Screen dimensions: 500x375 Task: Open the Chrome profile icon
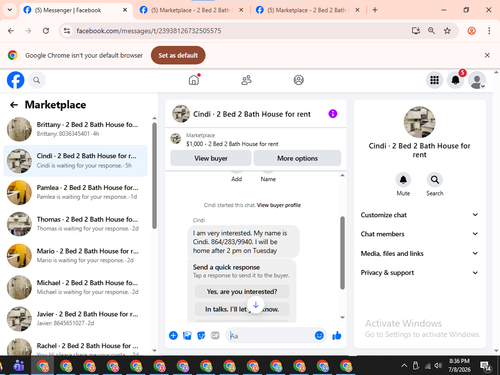471,31
